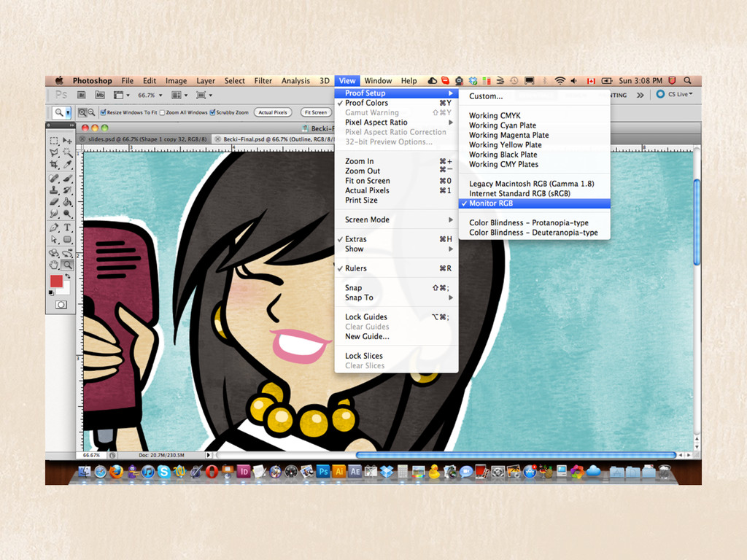The height and width of the screenshot is (560, 747).
Task: Open the Layer menu
Action: 206,80
